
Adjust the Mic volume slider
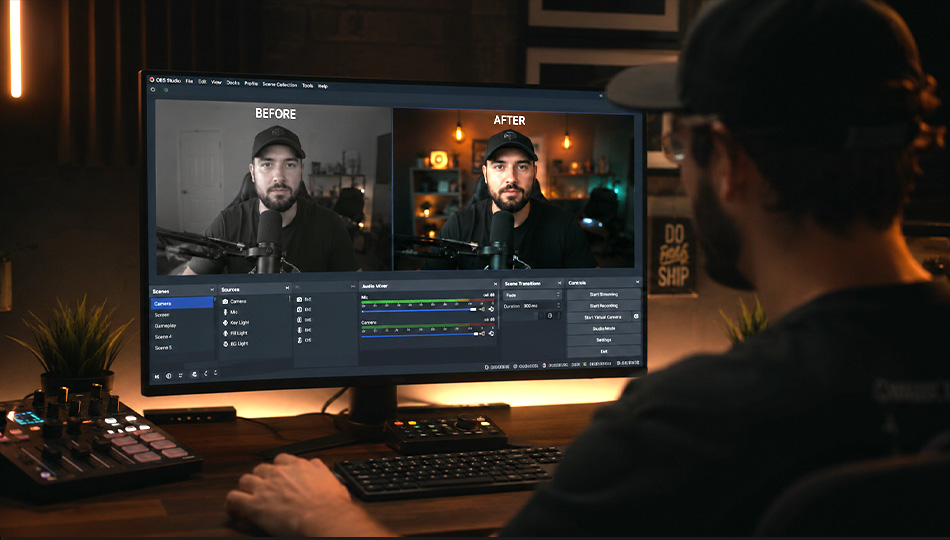419,310
